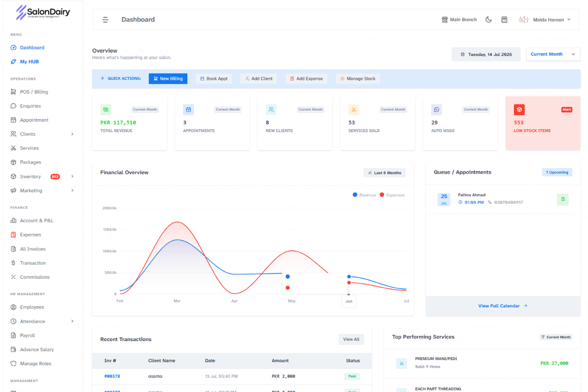The image size is (588, 392).
Task: Open Maida Haroon user menu
Action: pos(544,20)
